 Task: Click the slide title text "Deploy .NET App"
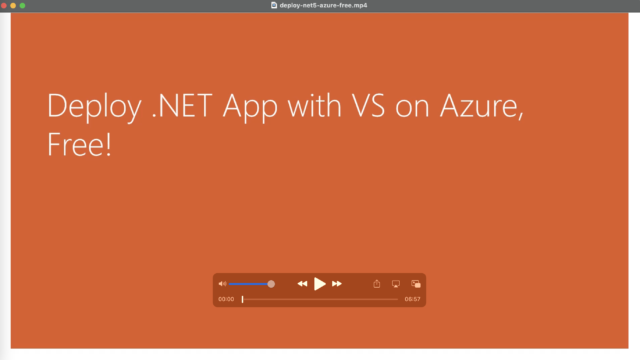point(162,106)
